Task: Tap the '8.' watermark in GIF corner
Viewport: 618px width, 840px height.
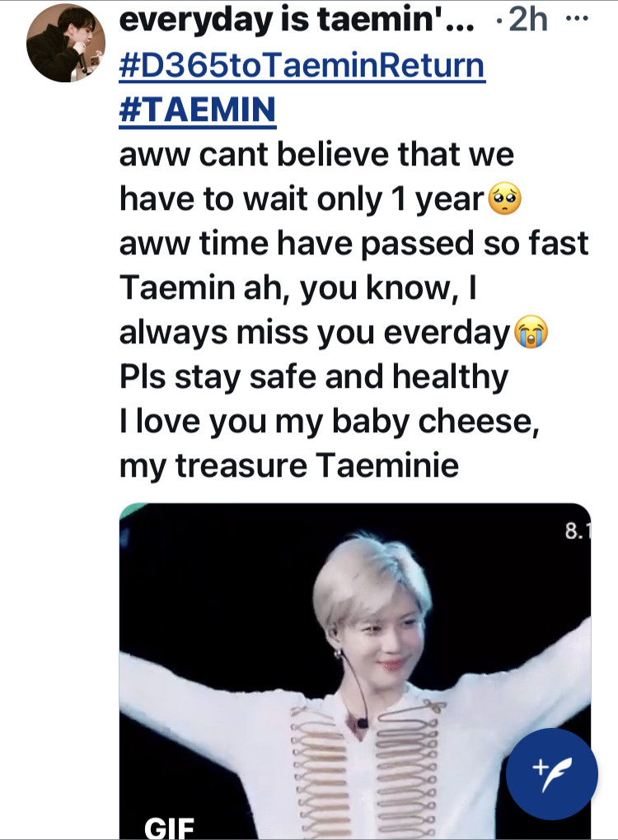Action: click(578, 531)
